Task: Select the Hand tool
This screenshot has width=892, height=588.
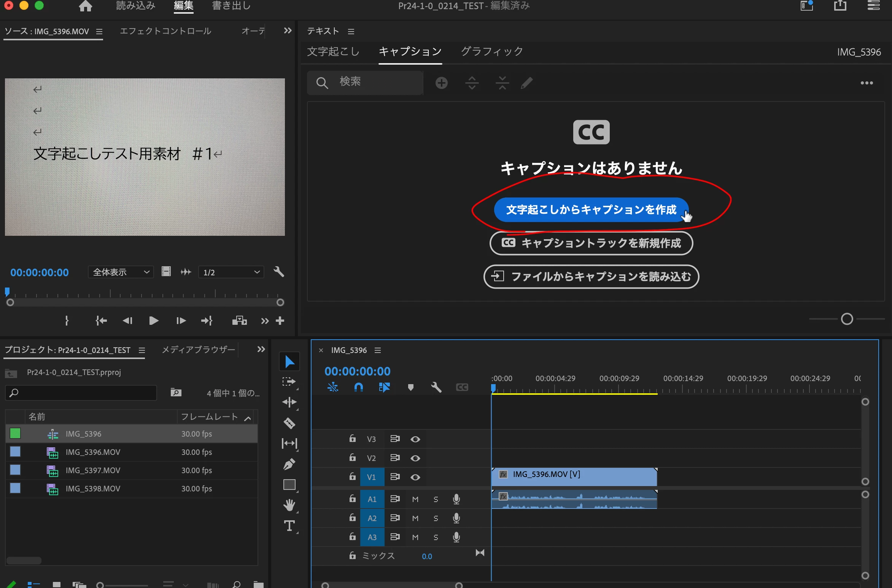Action: coord(289,505)
